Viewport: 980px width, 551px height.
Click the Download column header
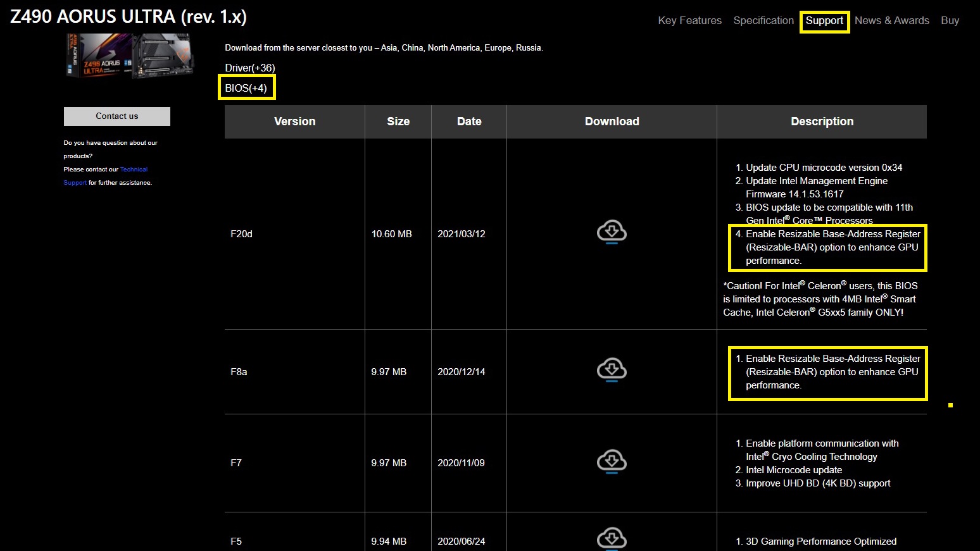(x=612, y=121)
